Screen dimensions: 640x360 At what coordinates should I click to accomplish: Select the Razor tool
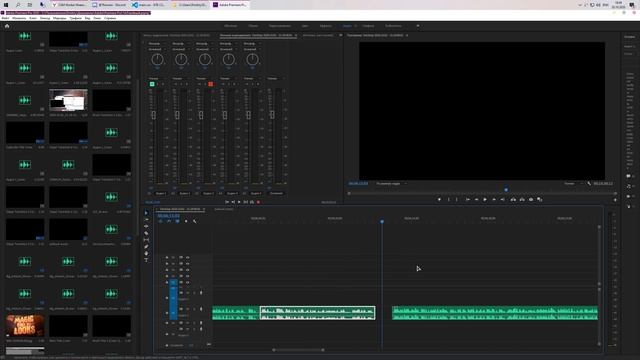click(x=146, y=233)
